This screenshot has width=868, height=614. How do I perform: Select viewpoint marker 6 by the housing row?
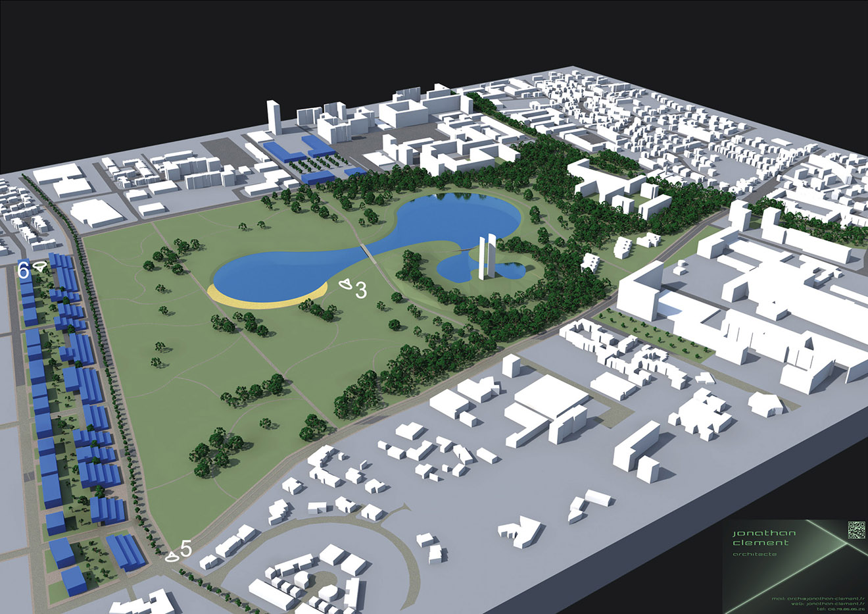(x=22, y=269)
